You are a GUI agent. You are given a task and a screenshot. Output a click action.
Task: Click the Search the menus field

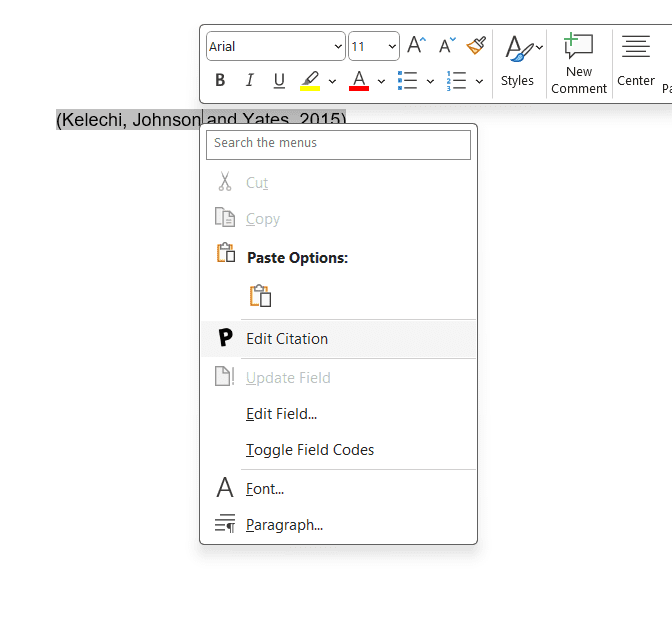[x=338, y=144]
